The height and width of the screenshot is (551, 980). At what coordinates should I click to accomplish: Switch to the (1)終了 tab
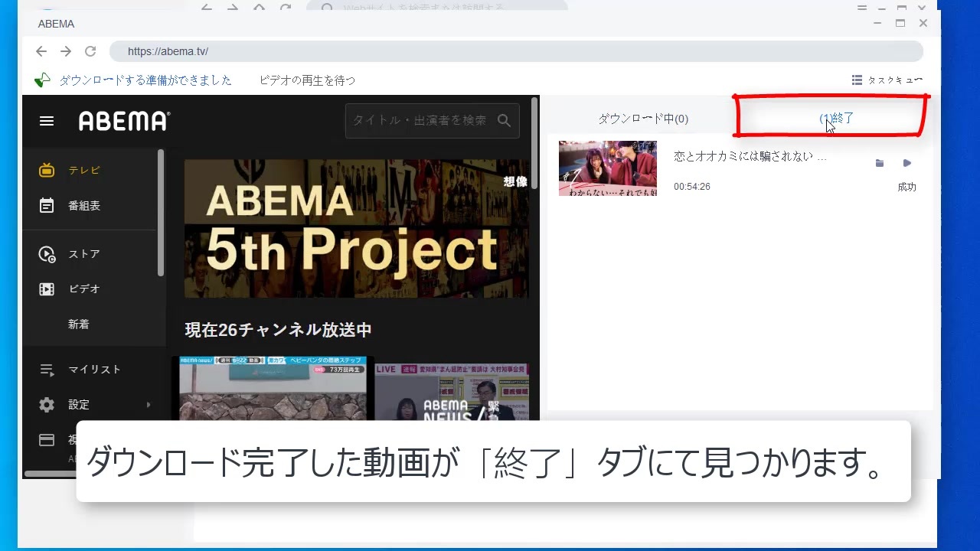pyautogui.click(x=836, y=119)
